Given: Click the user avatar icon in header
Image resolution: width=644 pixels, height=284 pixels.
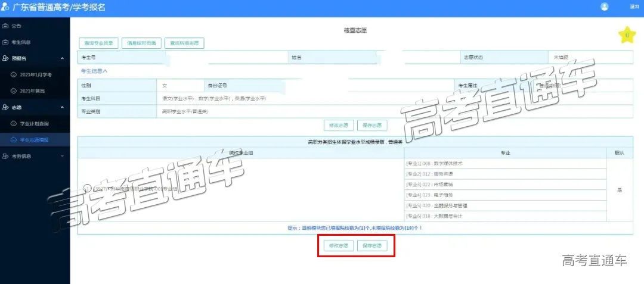Looking at the screenshot, I should pos(604,7).
